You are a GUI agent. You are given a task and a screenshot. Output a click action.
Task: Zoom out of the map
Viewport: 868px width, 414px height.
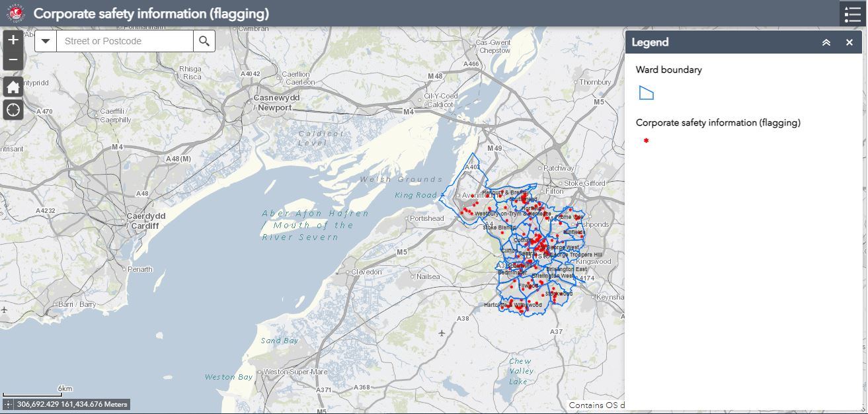pyautogui.click(x=13, y=61)
